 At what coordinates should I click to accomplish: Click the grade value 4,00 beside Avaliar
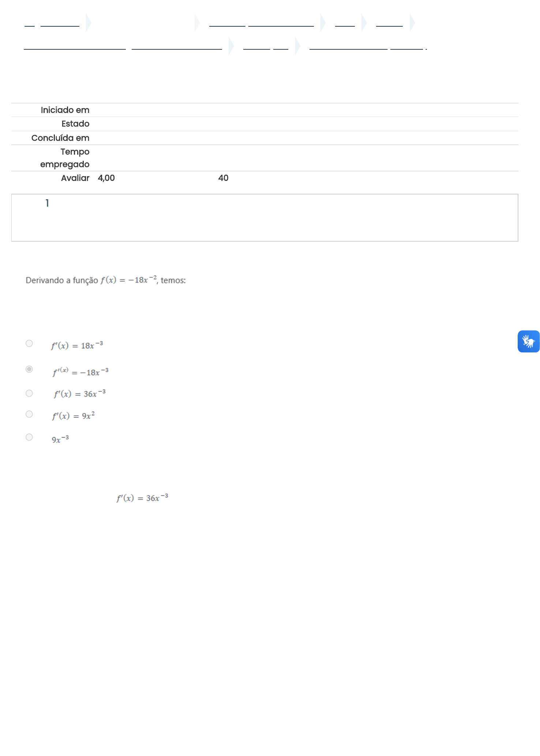106,178
